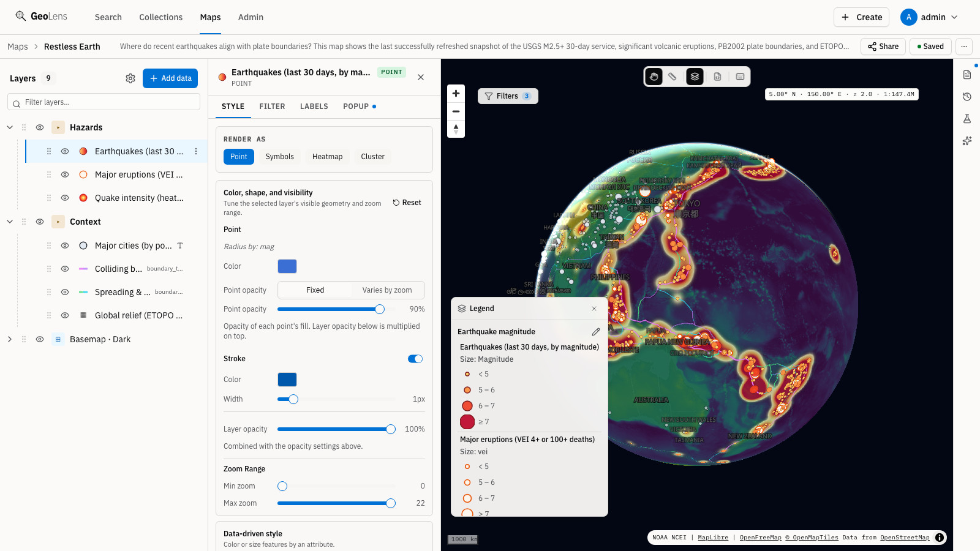The height and width of the screenshot is (551, 980).
Task: Click Reset in Color, shape, and visibility
Action: pyautogui.click(x=407, y=203)
